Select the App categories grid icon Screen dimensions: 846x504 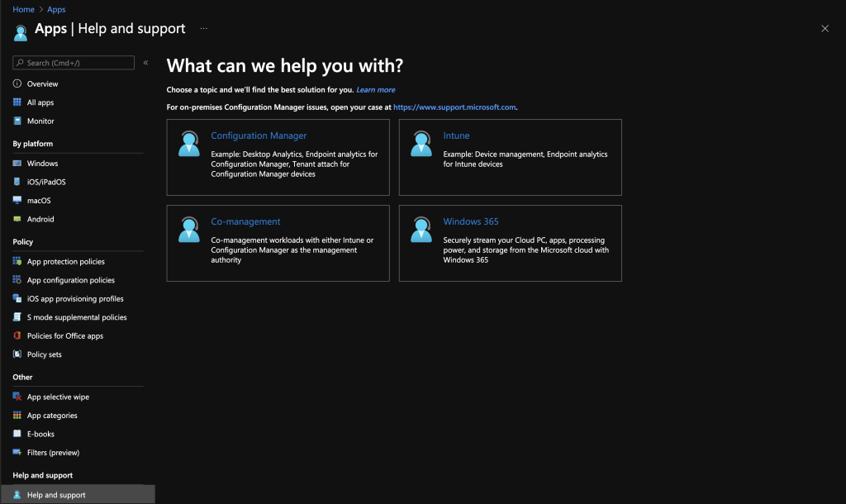(x=17, y=416)
